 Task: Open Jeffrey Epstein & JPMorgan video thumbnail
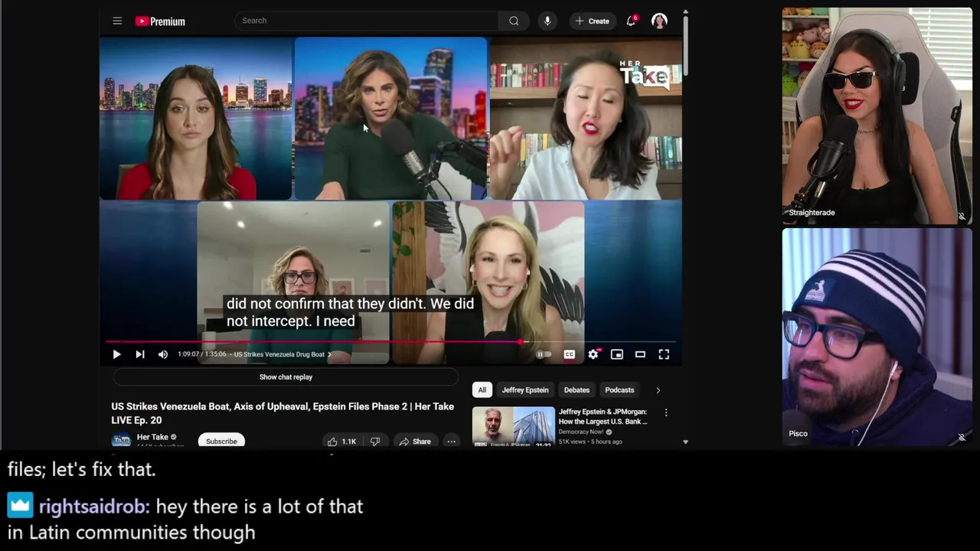tap(513, 427)
